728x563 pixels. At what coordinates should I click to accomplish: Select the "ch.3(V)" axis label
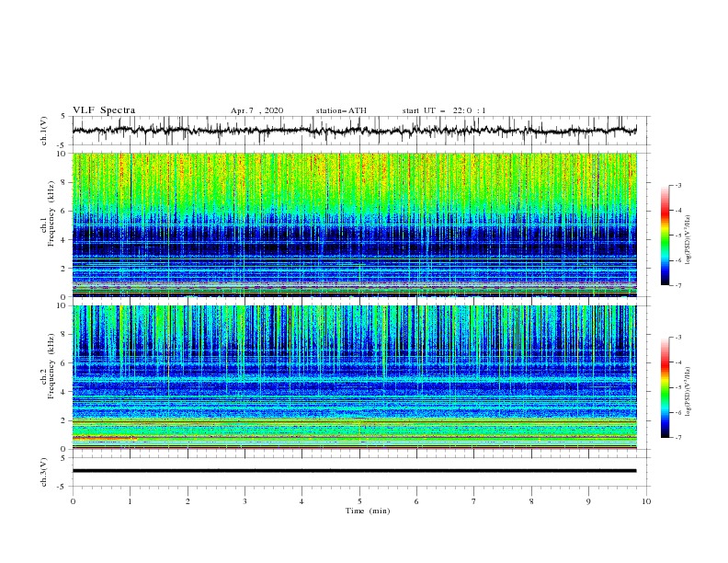(44, 472)
